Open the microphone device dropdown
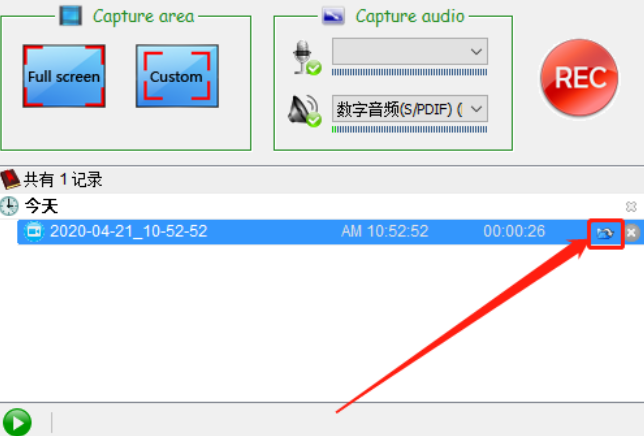This screenshot has height=436, width=644. pyautogui.click(x=410, y=51)
